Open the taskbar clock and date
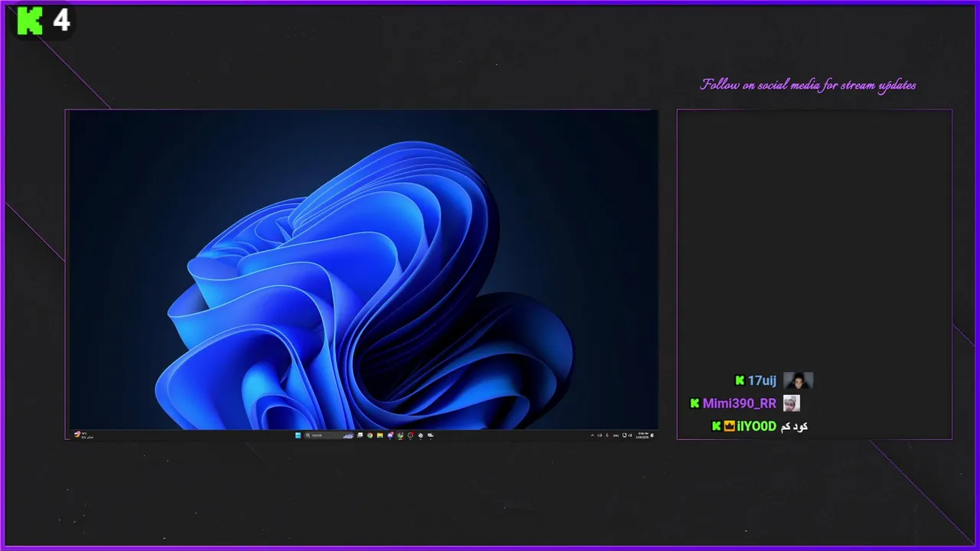 tap(642, 435)
